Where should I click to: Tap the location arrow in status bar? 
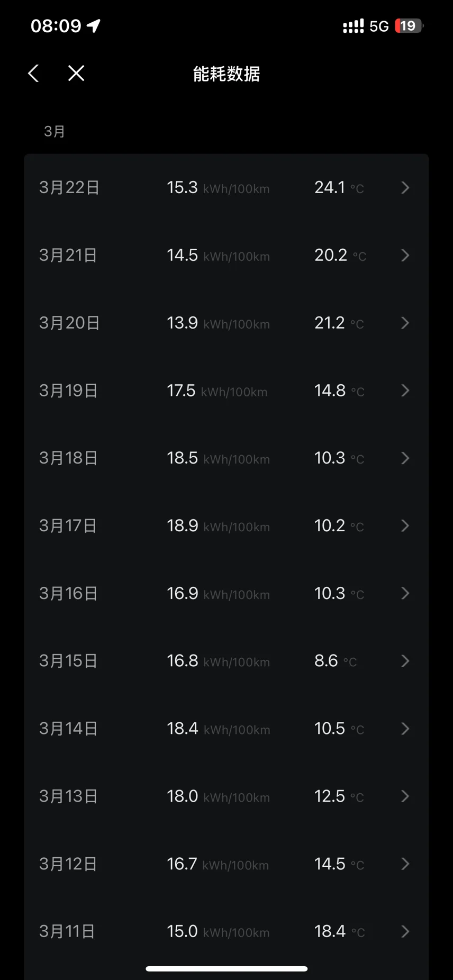pyautogui.click(x=94, y=26)
